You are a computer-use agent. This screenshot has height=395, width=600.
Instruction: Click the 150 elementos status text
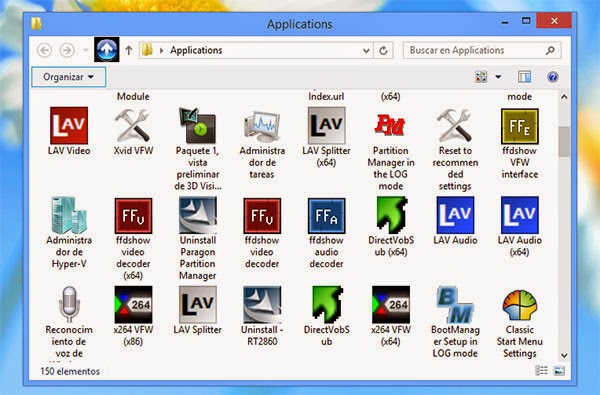tap(70, 371)
